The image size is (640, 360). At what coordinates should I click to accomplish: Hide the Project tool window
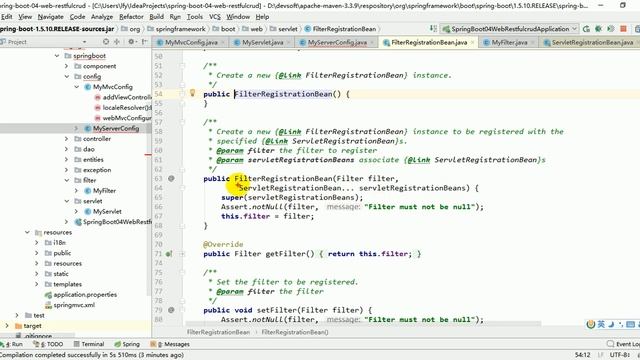pyautogui.click(x=144, y=42)
